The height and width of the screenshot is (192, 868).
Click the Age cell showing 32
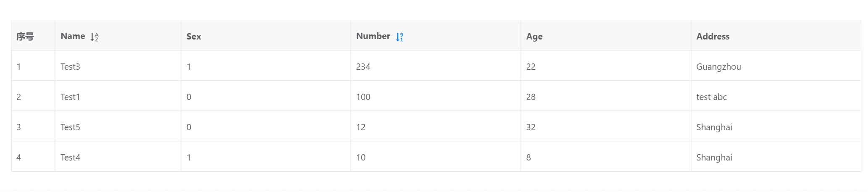(x=531, y=127)
